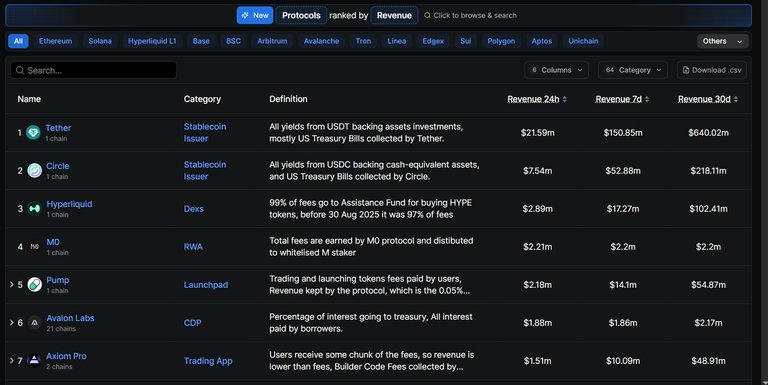
Task: Open the Trading App category link
Action: [x=208, y=361]
